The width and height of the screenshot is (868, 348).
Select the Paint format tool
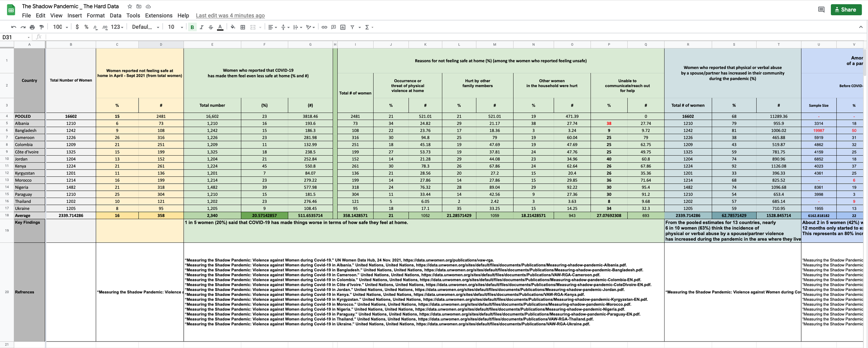tap(42, 27)
